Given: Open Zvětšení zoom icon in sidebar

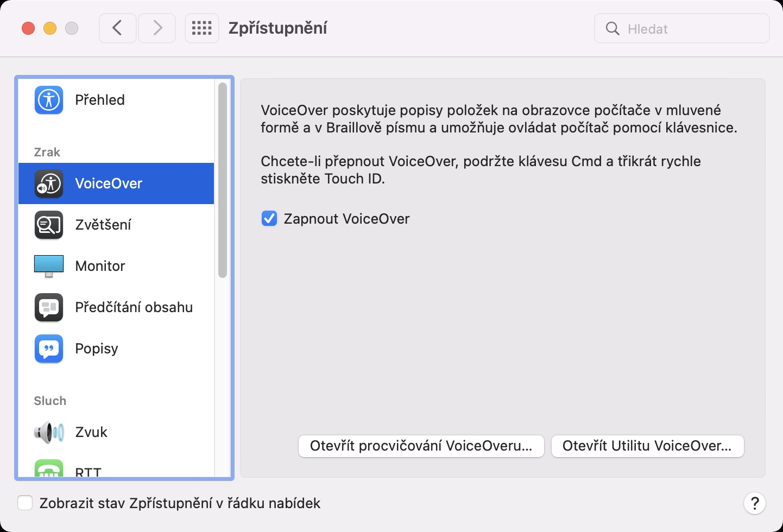Looking at the screenshot, I should (x=49, y=225).
